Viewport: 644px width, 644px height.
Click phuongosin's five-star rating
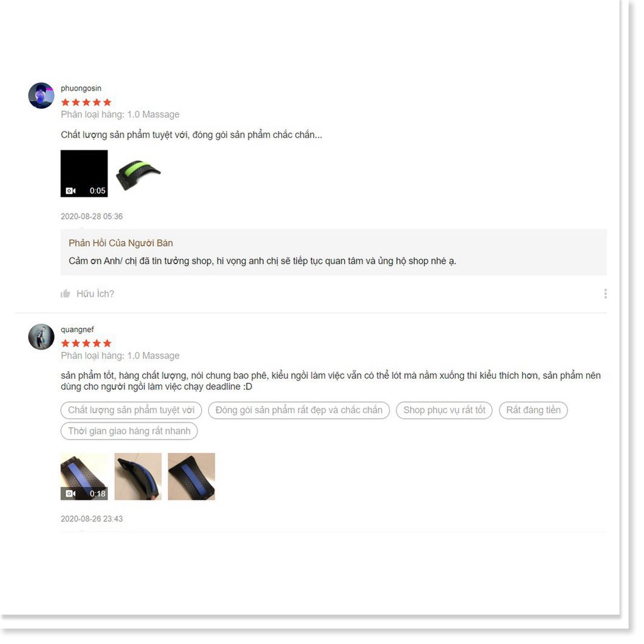tap(87, 103)
